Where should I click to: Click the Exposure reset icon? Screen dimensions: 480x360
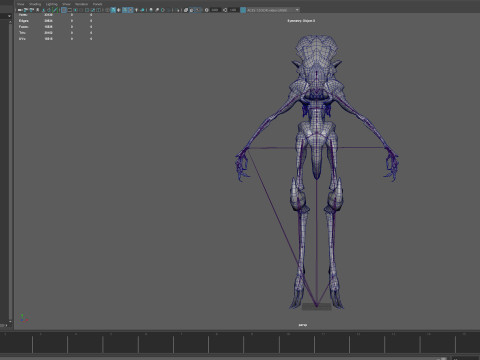[x=207, y=10]
